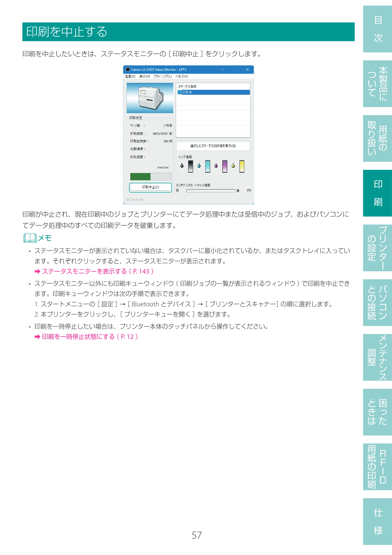Click the cyan ink level gauge
392x555 pixels.
(x=208, y=166)
